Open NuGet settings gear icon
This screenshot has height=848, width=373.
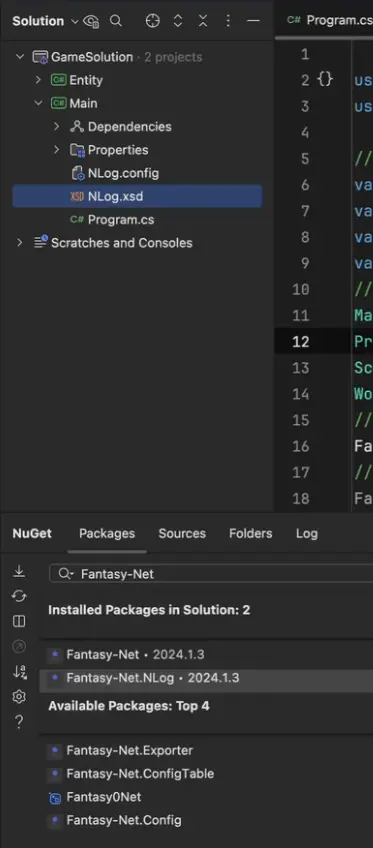(19, 697)
